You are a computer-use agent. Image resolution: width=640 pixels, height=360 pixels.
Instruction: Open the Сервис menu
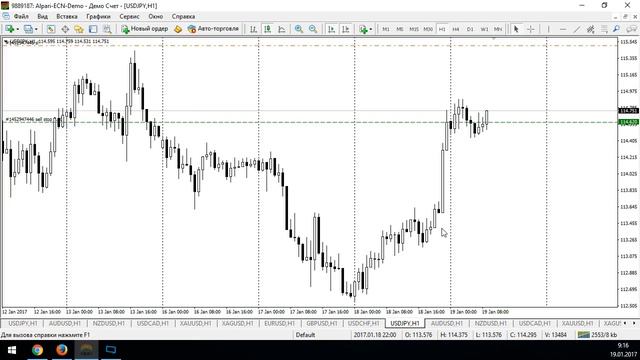(x=129, y=17)
